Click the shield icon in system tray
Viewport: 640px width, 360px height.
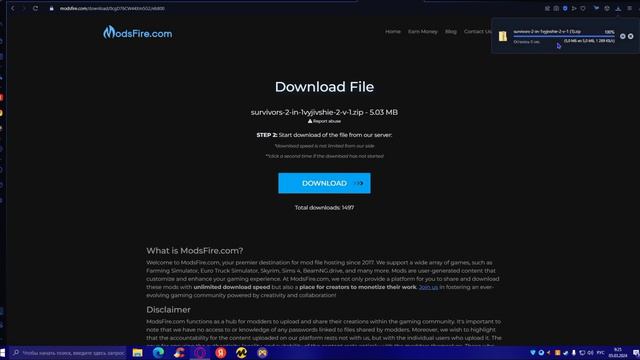click(533, 353)
